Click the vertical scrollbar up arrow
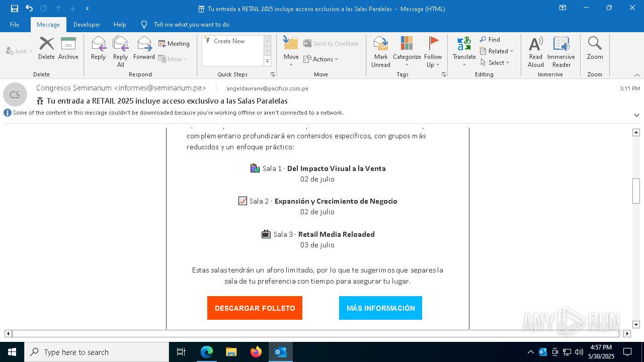The width and height of the screenshot is (644, 362). click(x=636, y=132)
